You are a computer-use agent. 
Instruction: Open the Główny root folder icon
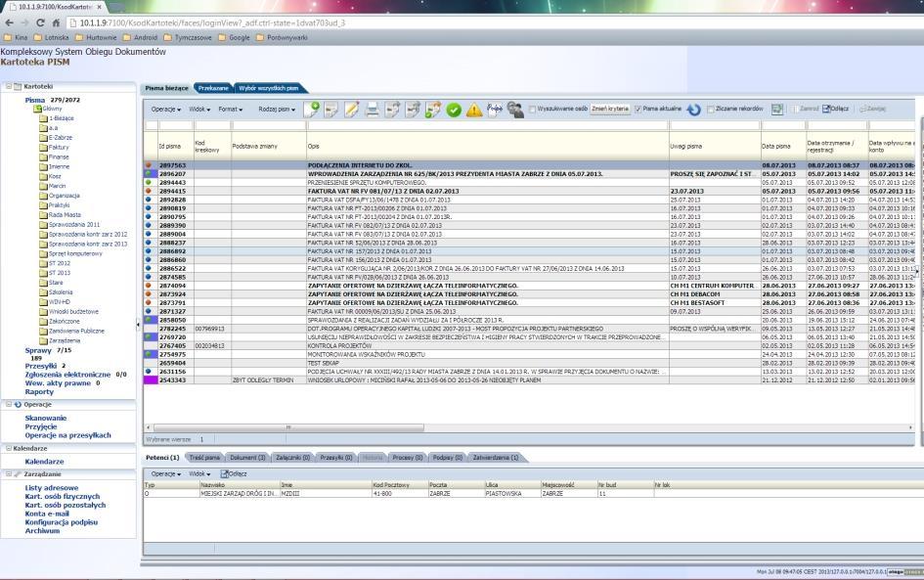click(38, 109)
